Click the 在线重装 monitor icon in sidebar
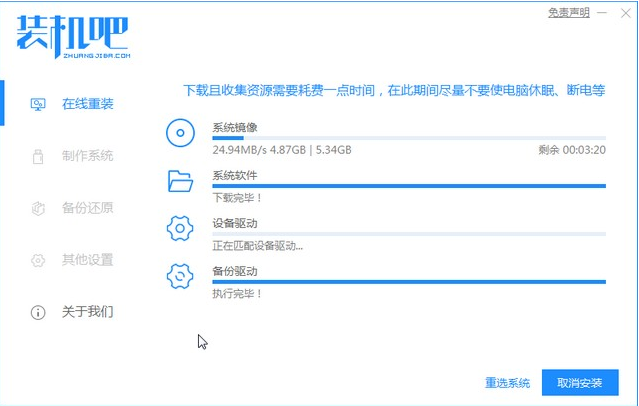 [38, 104]
